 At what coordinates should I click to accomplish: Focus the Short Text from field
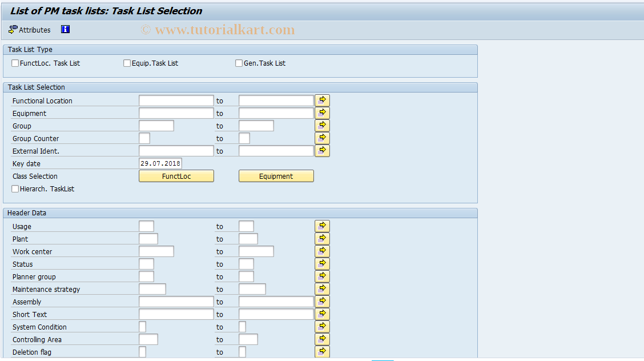point(176,314)
